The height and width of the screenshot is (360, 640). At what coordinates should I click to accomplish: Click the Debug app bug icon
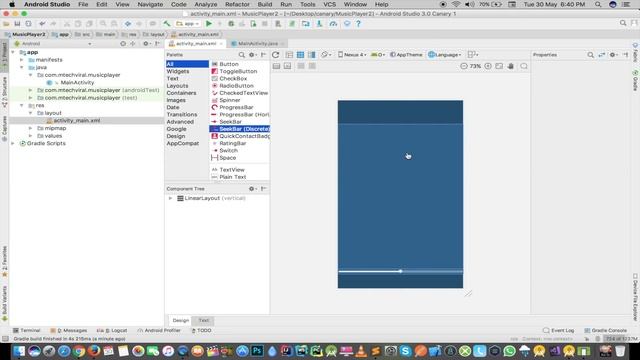231,24
